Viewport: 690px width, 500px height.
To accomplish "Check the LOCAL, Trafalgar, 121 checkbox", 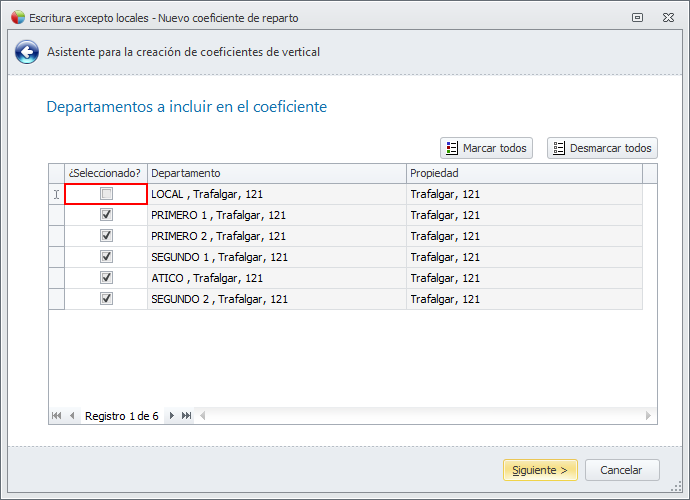I will [107, 194].
